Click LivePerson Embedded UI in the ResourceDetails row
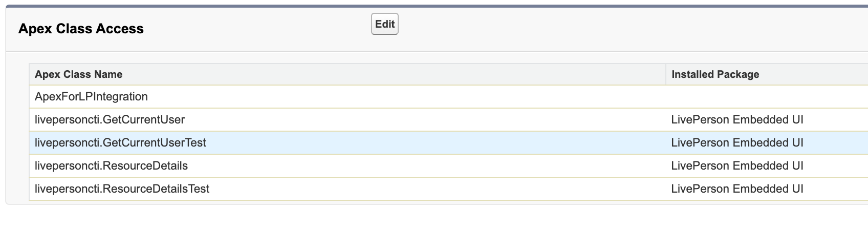Screen dimensions: 868x249 tap(737, 165)
